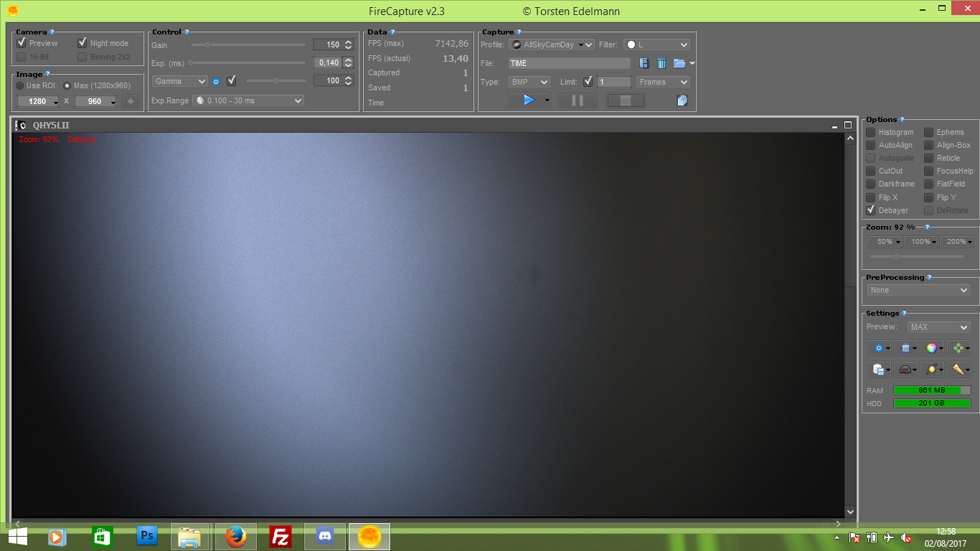Turn on the Reticle overlay

pyautogui.click(x=929, y=159)
